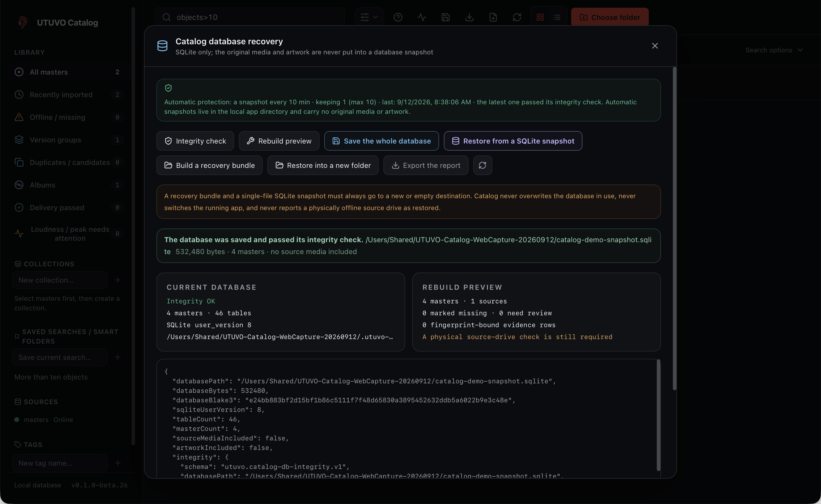This screenshot has height=504, width=821.
Task: Close the Catalog database recovery dialog
Action: point(654,46)
